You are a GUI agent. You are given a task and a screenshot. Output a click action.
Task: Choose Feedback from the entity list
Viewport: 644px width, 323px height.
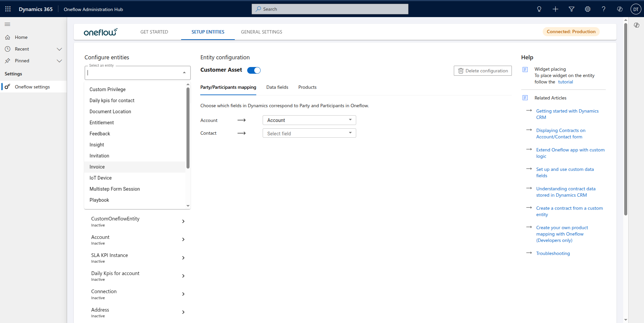tap(135, 134)
